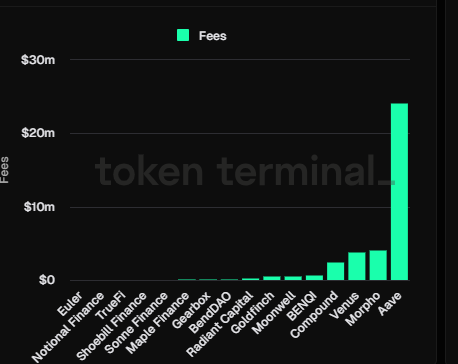Click the Aave axis label
This screenshot has width=458, height=364.
(390, 304)
